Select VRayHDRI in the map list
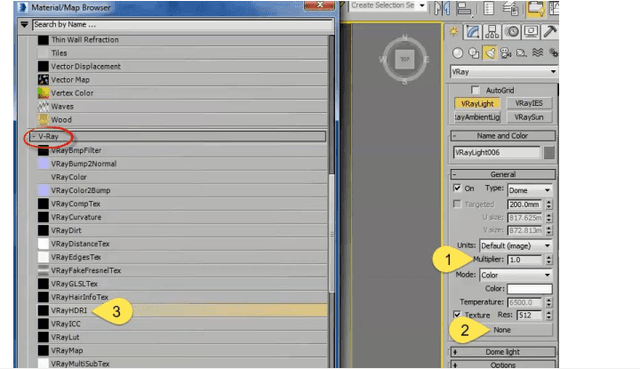This screenshot has height=369, width=640. [182, 310]
